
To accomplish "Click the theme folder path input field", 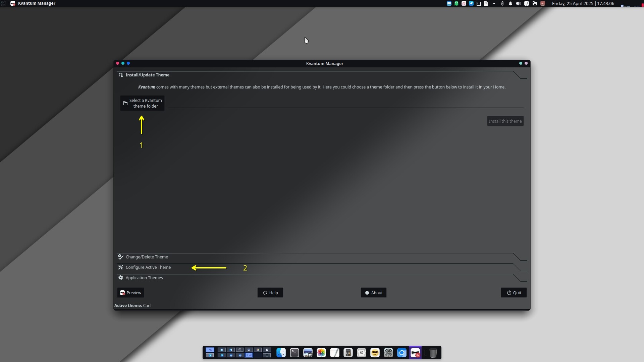I will [345, 103].
